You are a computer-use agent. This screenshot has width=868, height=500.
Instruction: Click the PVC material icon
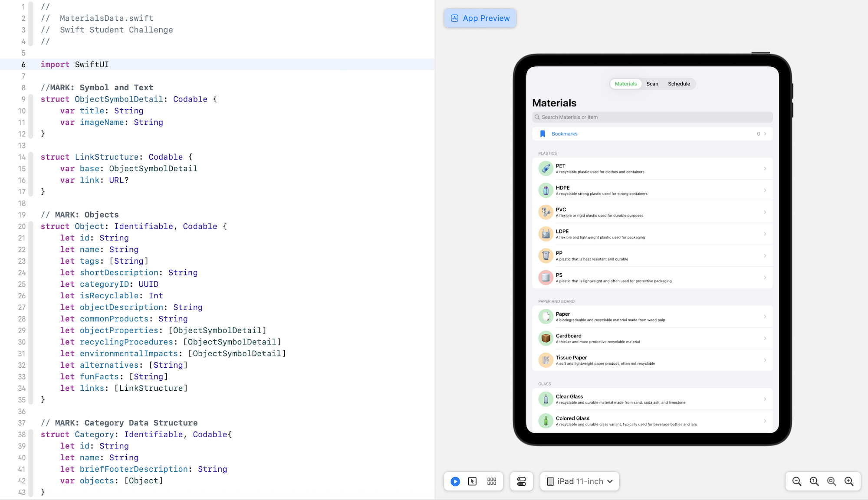(x=546, y=212)
